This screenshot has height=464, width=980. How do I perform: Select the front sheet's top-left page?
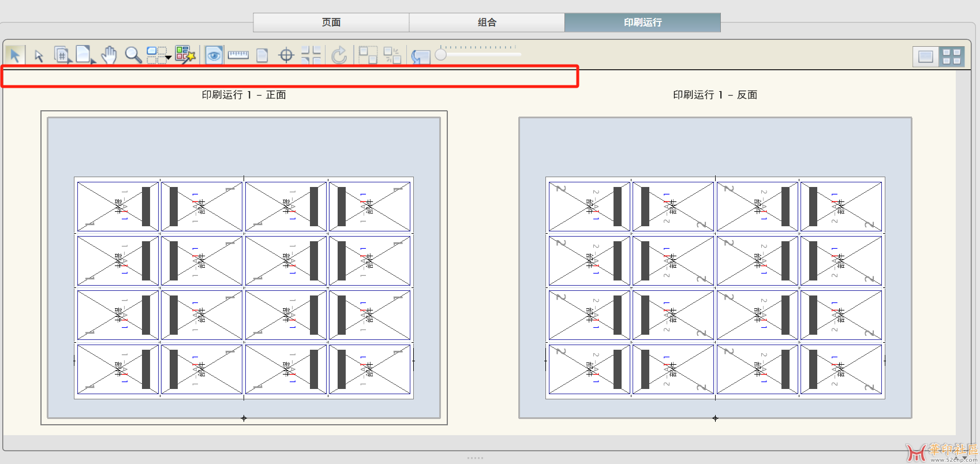(118, 207)
